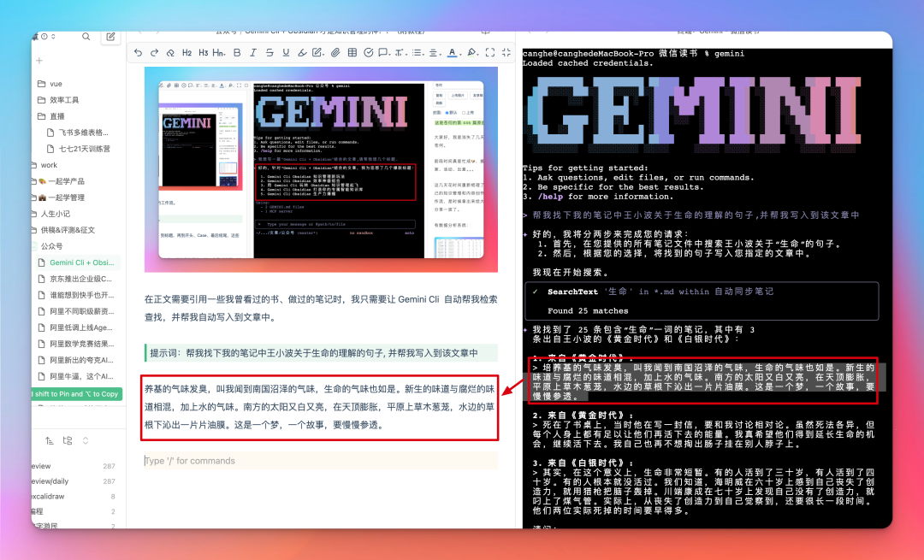The width and height of the screenshot is (924, 560).
Task: Click the undo arrow in editor toolbar
Action: click(138, 52)
